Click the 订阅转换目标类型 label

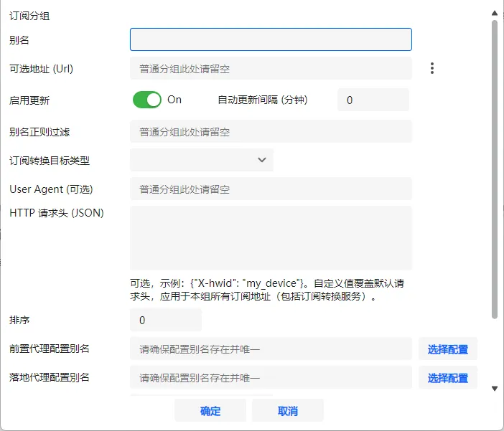(49, 160)
